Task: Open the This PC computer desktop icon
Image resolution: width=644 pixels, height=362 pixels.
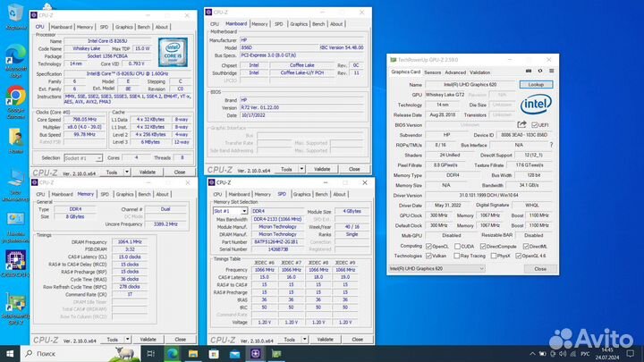Action: coord(15,185)
